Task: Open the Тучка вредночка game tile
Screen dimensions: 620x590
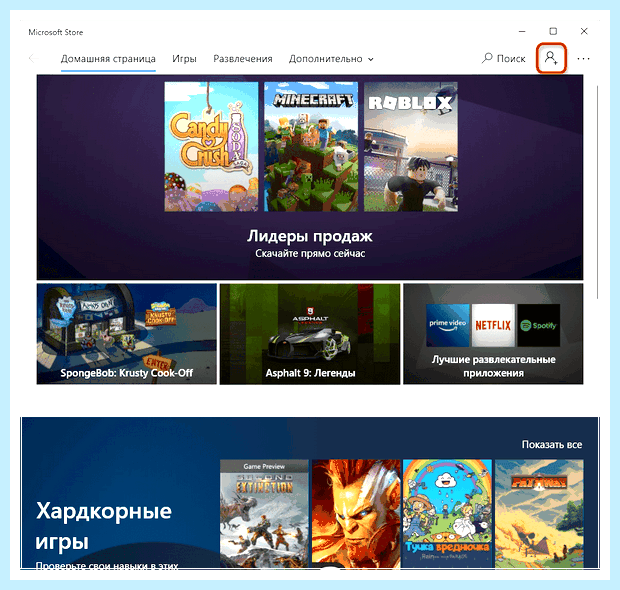Action: coord(447,514)
